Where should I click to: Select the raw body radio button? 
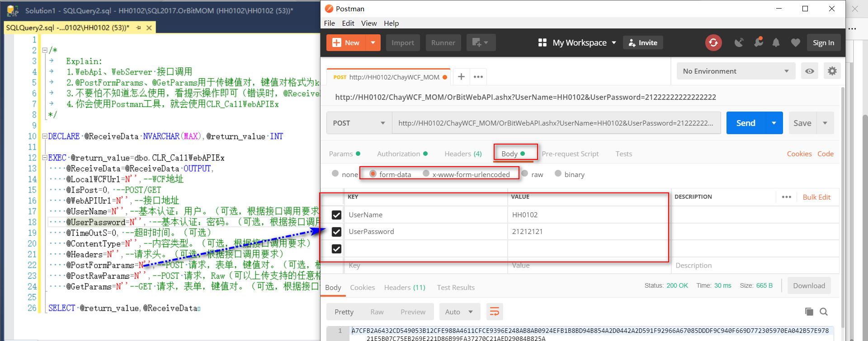(525, 173)
